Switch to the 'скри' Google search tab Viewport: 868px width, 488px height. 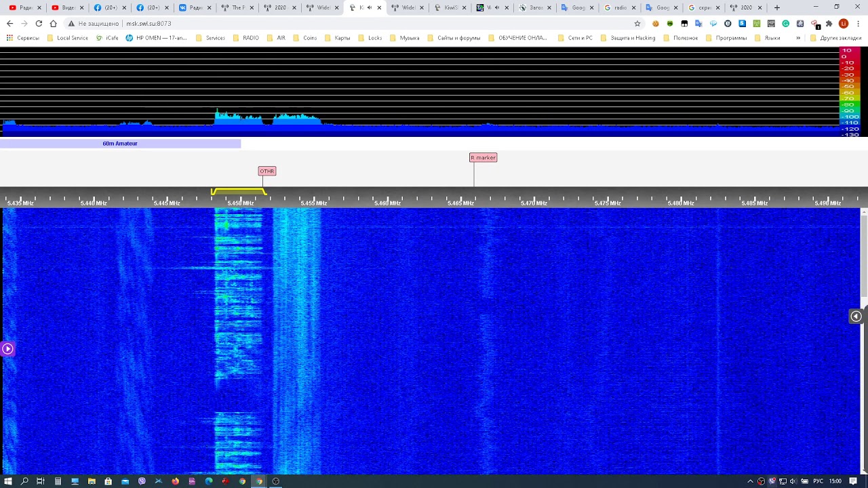(x=704, y=7)
